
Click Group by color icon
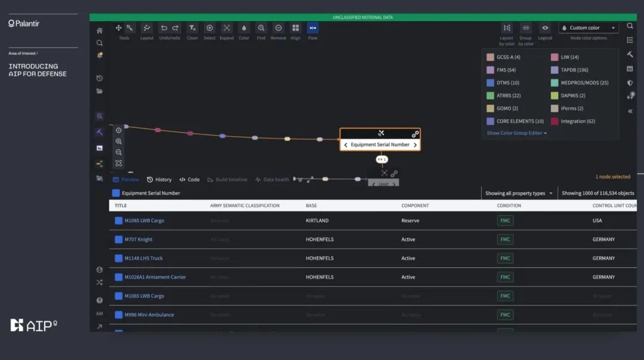pyautogui.click(x=526, y=28)
